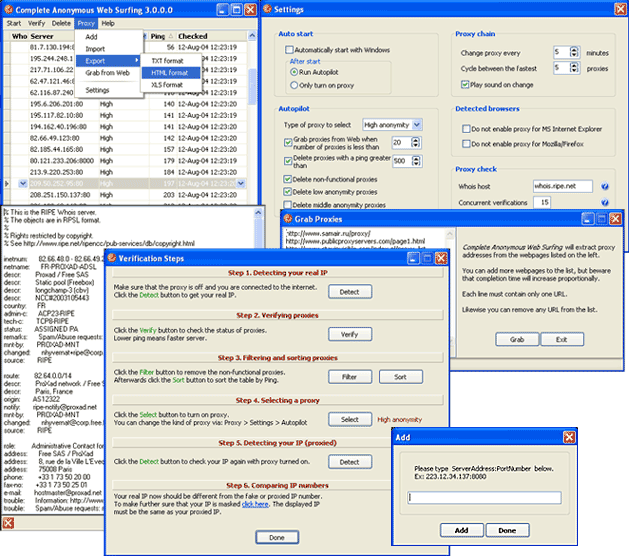Viewport: 629px width, 556px height.
Task: Open dropdown arrow at right of selected proxy row
Action: pos(241,183)
